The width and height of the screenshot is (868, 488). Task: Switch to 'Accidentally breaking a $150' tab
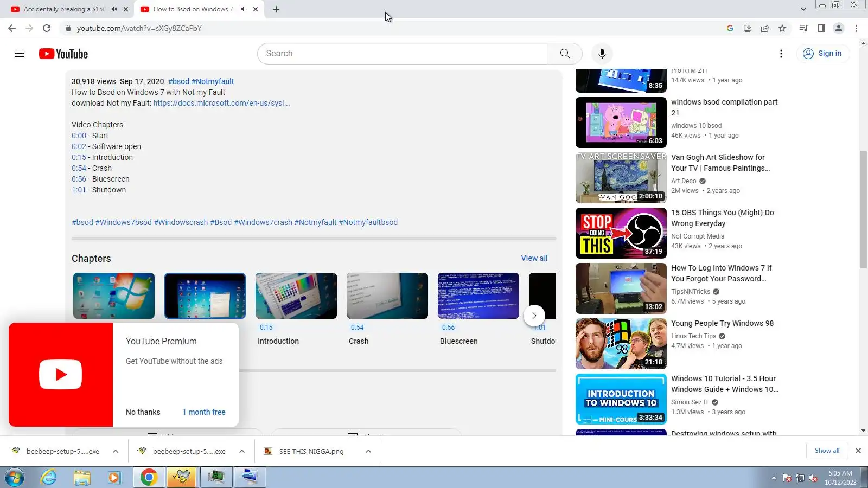click(x=64, y=9)
